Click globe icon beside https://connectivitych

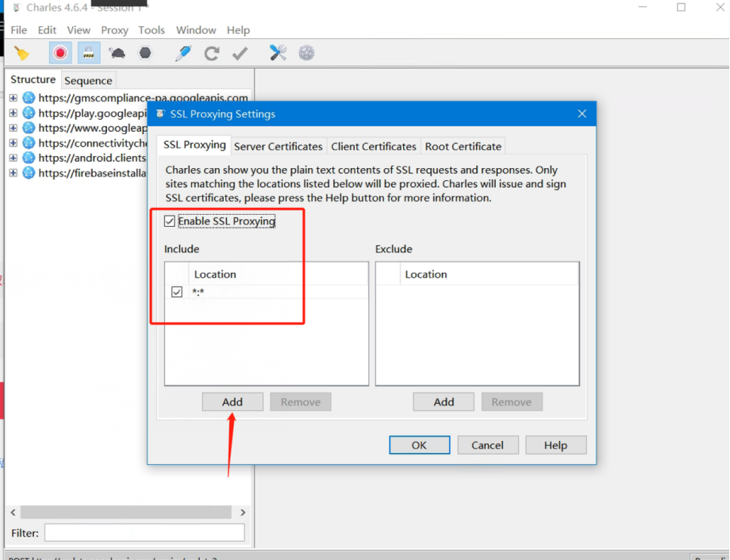pyautogui.click(x=29, y=142)
